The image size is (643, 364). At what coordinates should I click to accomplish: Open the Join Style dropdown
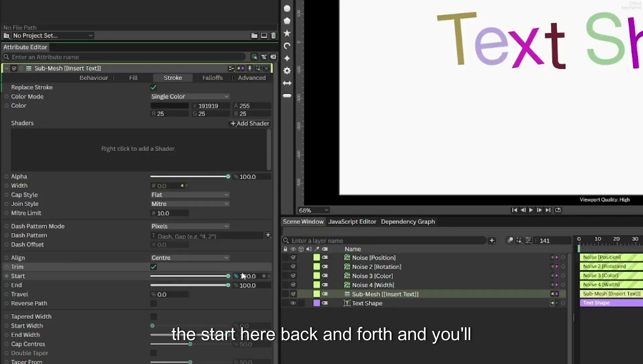coord(190,204)
